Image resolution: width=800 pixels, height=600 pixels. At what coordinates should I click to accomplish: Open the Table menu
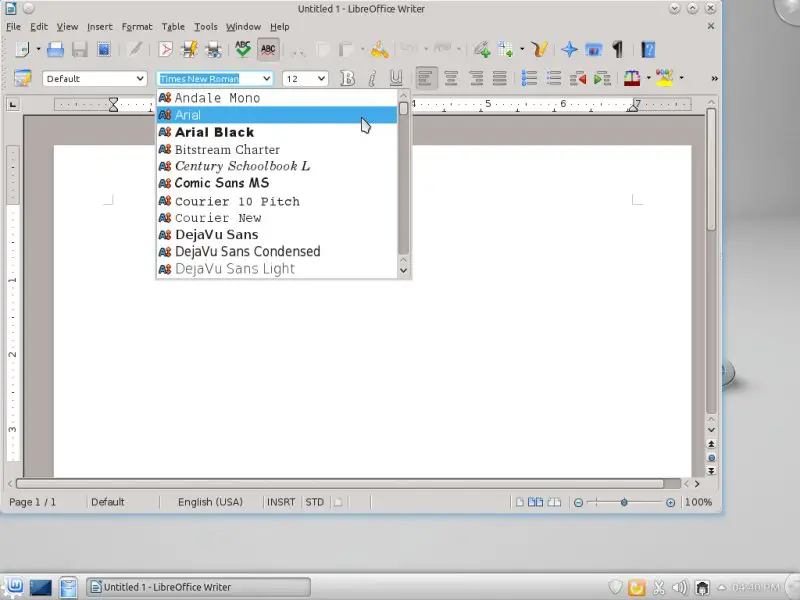[173, 27]
